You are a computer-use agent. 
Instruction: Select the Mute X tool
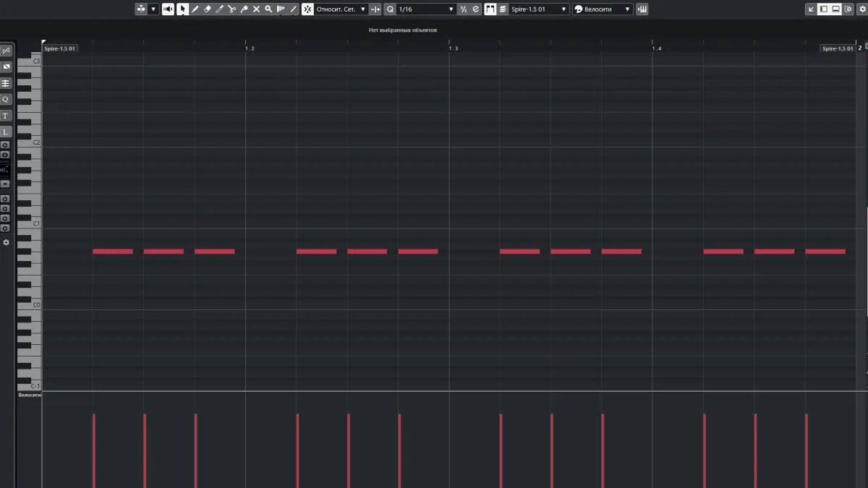(256, 9)
